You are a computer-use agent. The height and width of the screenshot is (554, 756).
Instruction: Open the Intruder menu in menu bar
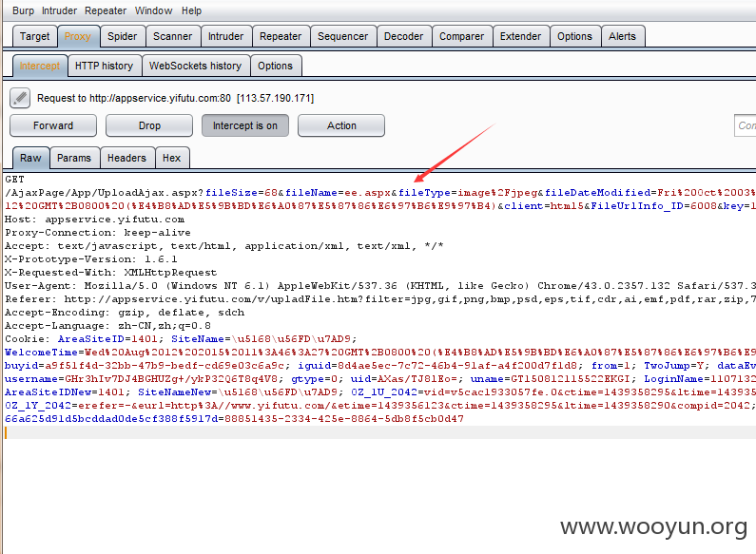click(59, 10)
